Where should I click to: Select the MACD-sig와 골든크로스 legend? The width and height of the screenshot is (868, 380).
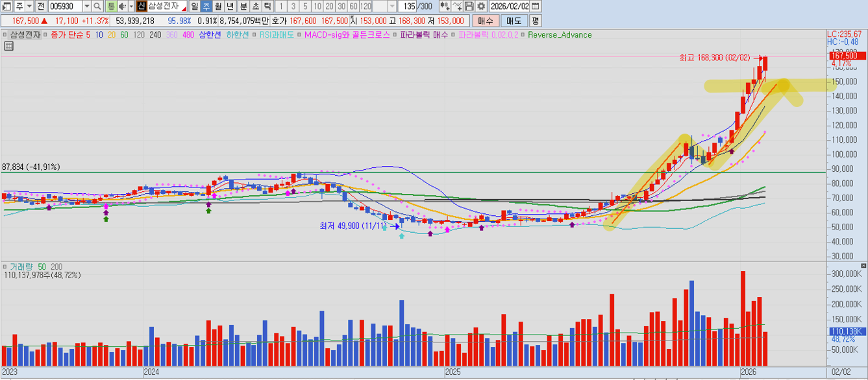pyautogui.click(x=347, y=34)
